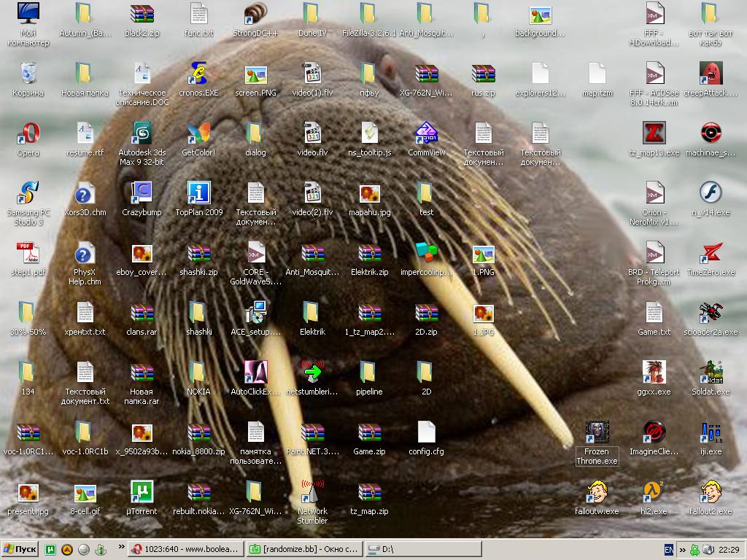The width and height of the screenshot is (747, 560).
Task: Click the StrongDC++ shortcut icon
Action: (255, 15)
